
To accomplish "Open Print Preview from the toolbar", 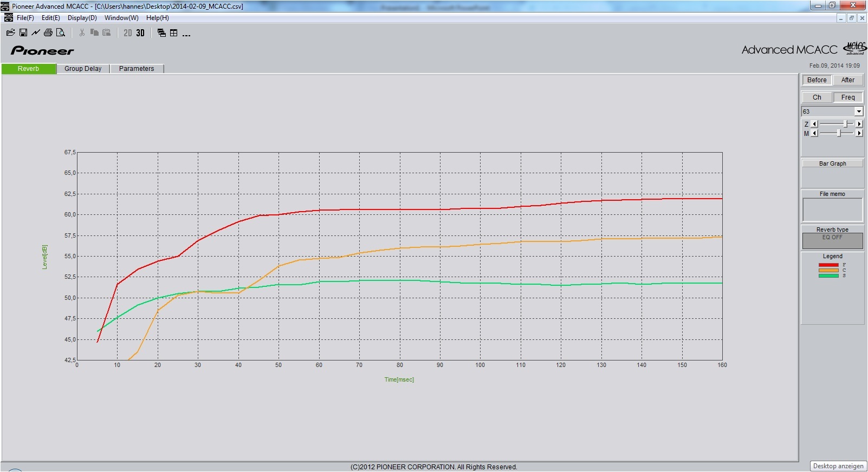I will tap(61, 33).
